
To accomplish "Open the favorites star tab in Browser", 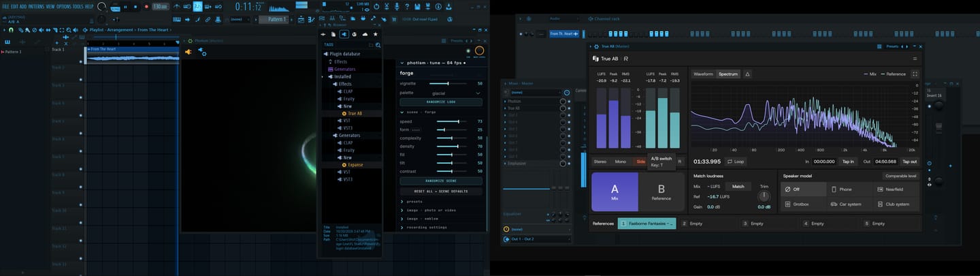I will point(375,34).
